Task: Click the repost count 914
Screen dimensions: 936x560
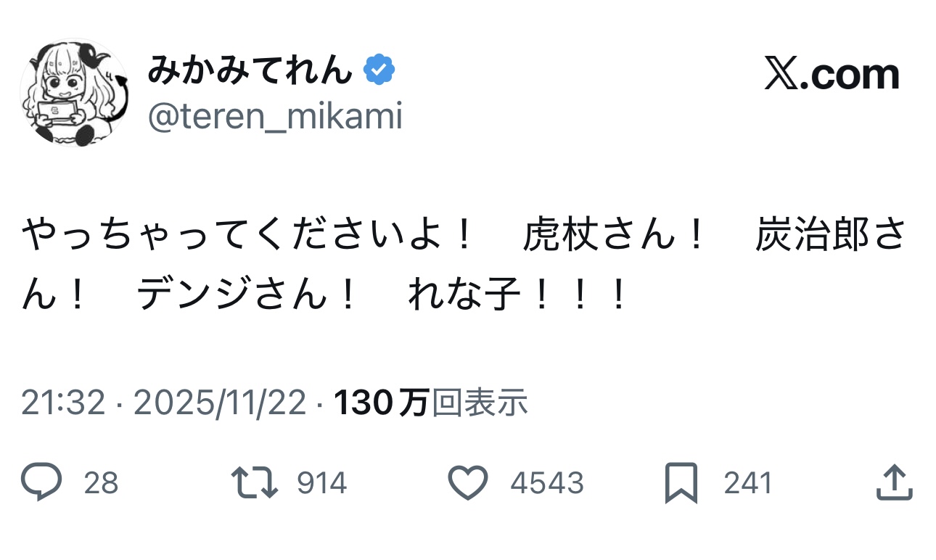Action: [x=321, y=483]
